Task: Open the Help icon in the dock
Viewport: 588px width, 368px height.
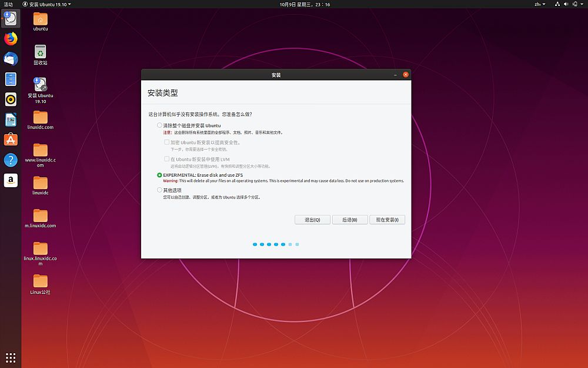Action: click(11, 160)
